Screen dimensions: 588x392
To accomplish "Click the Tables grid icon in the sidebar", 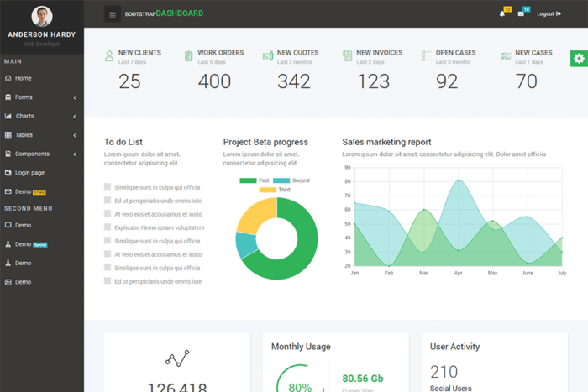I will pos(8,135).
